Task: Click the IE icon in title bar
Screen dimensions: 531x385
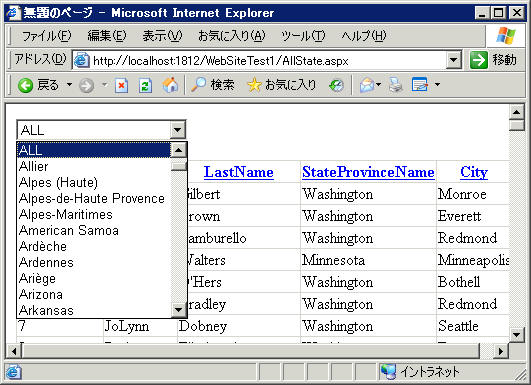Action: 13,13
